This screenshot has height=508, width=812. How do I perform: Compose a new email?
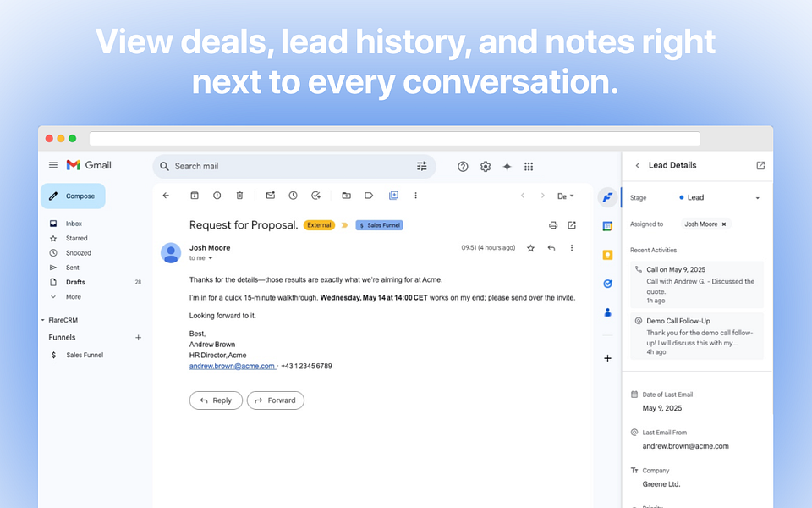coord(73,196)
